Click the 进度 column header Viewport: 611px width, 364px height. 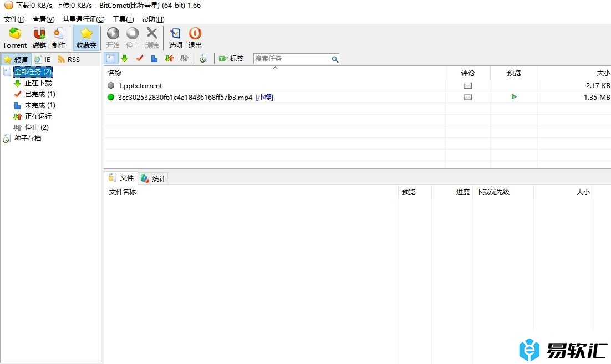[452, 192]
